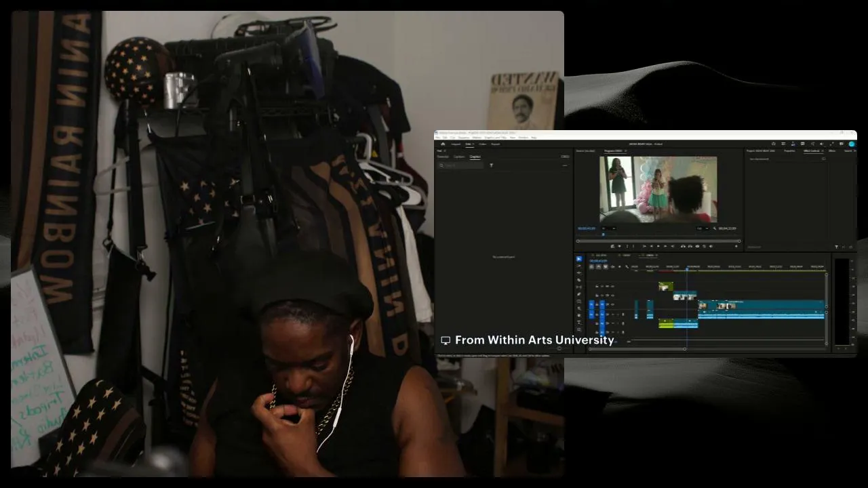Switch to the Source monitor tab
Viewport: 868px width, 488px height.
(x=585, y=150)
